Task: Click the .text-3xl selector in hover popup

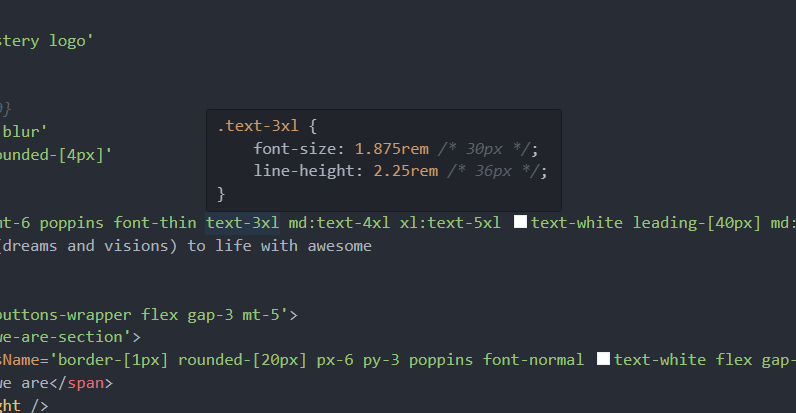Action: click(256, 127)
